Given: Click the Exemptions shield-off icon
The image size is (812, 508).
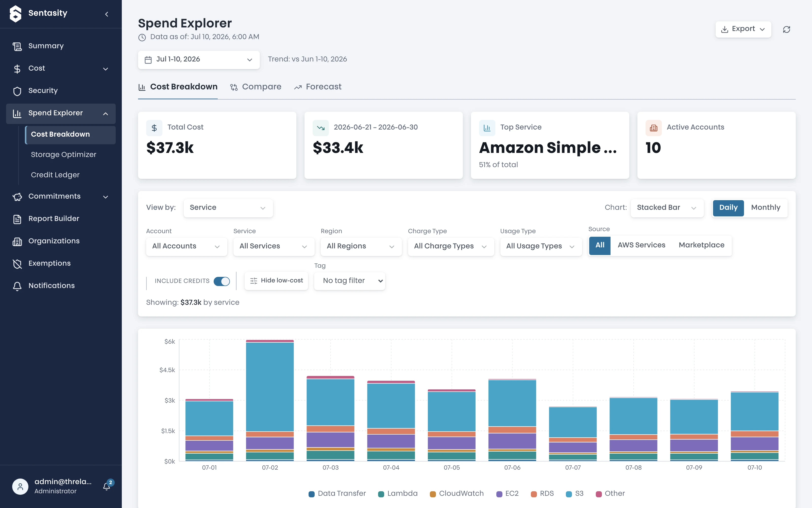Looking at the screenshot, I should pos(17,264).
